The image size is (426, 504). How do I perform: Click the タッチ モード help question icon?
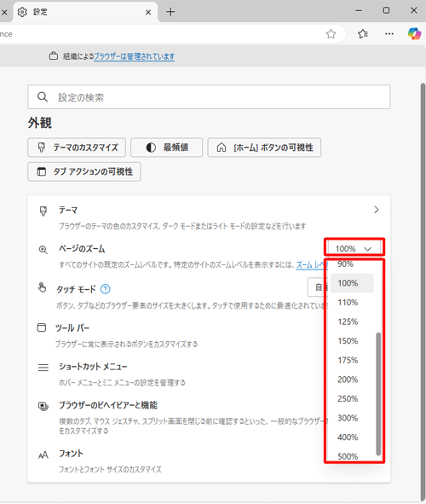tap(106, 289)
